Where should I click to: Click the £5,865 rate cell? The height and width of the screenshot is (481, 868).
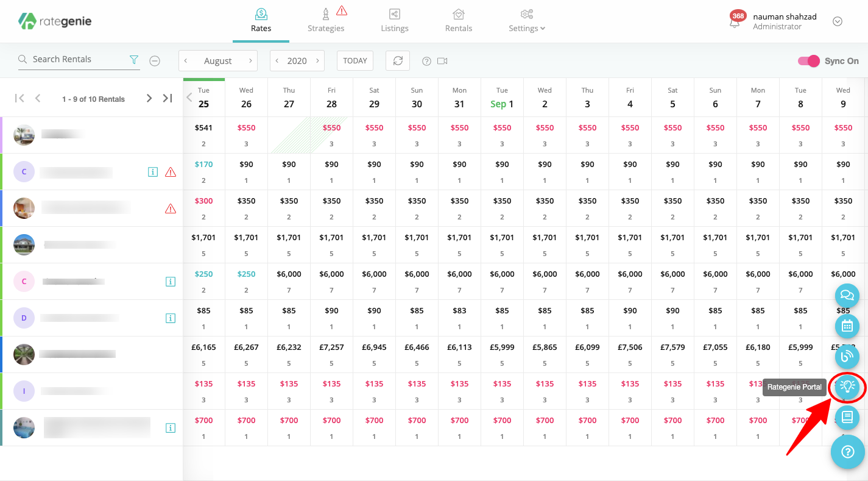pyautogui.click(x=545, y=354)
